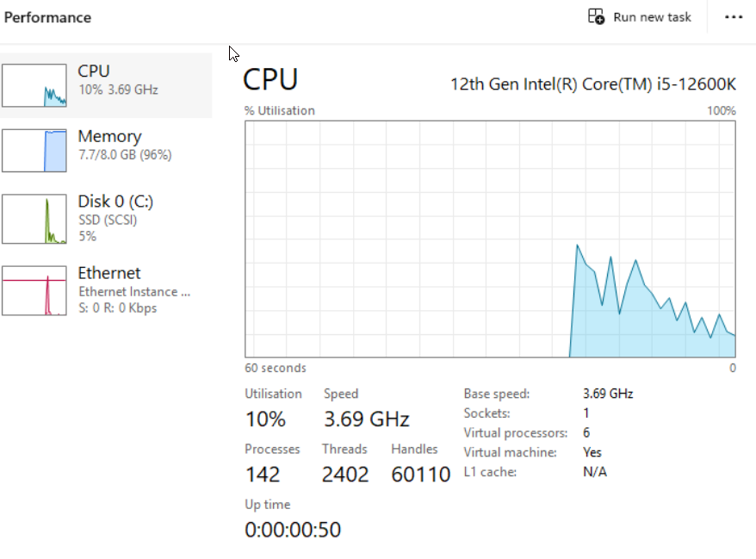Select the CPU entry in sidebar

[106, 85]
